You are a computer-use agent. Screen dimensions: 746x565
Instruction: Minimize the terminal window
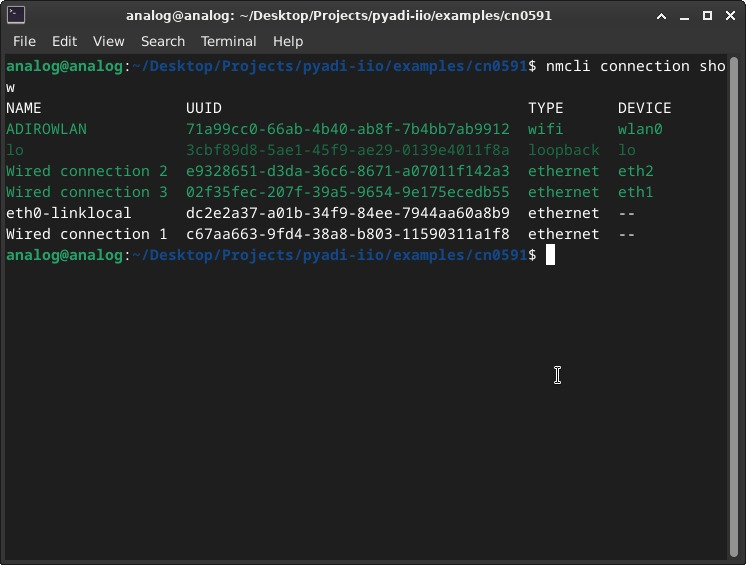click(684, 16)
